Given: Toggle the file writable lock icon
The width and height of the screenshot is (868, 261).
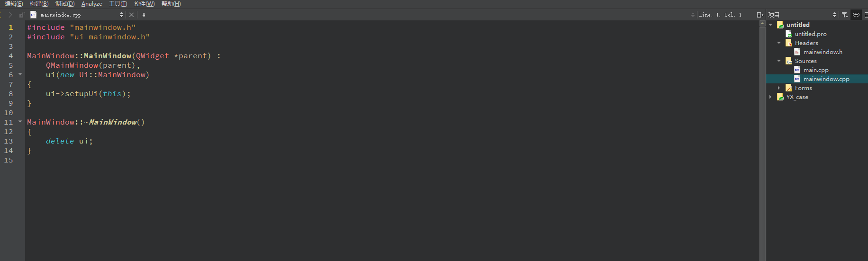Looking at the screenshot, I should pos(21,15).
